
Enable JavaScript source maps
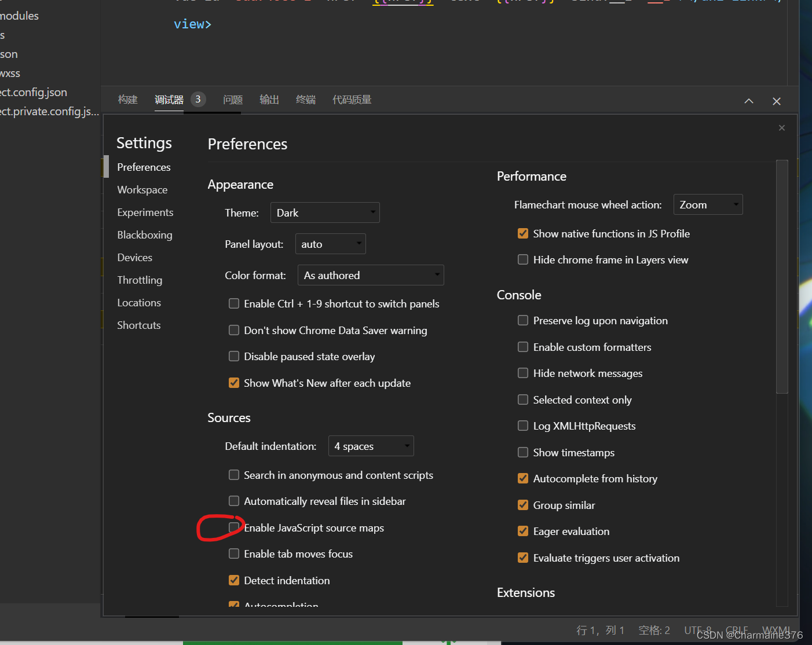click(x=234, y=527)
